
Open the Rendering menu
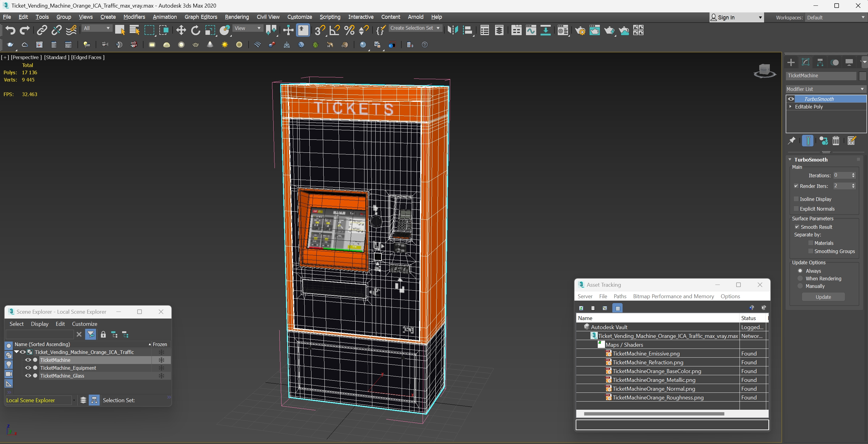pos(237,17)
